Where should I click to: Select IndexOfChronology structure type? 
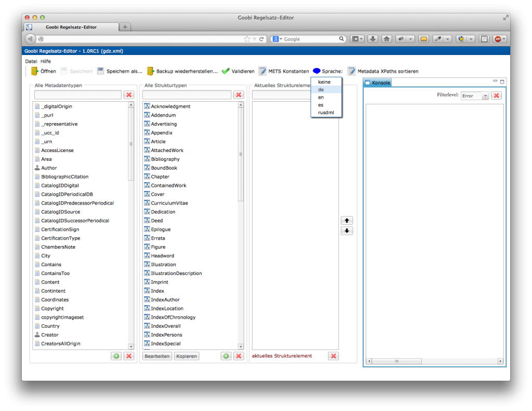[174, 317]
